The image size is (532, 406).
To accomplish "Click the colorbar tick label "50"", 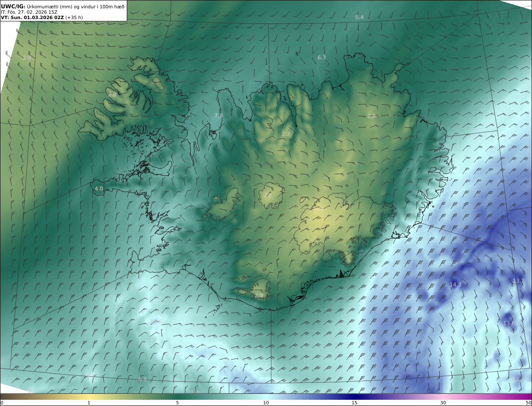I will point(528,403).
